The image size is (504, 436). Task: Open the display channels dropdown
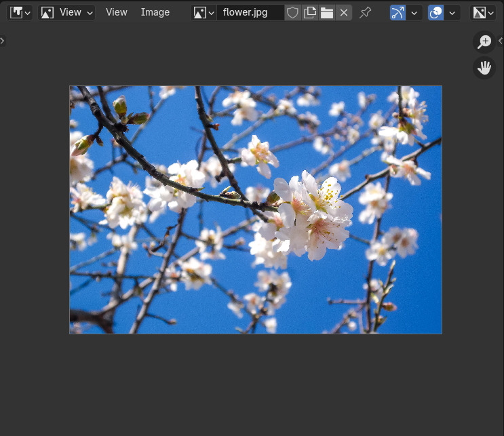coord(483,13)
